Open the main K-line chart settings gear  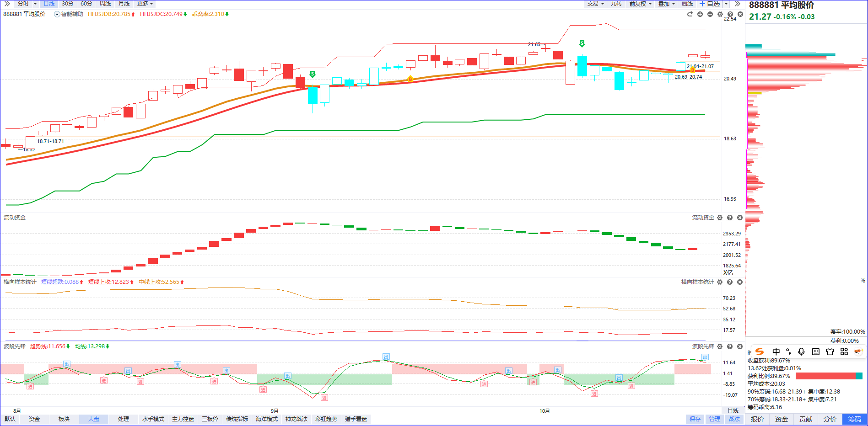click(x=720, y=14)
